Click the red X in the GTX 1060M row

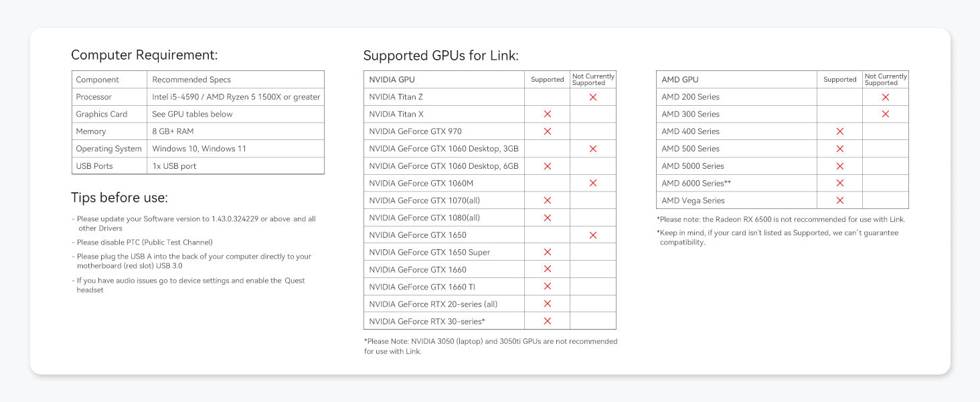click(592, 183)
